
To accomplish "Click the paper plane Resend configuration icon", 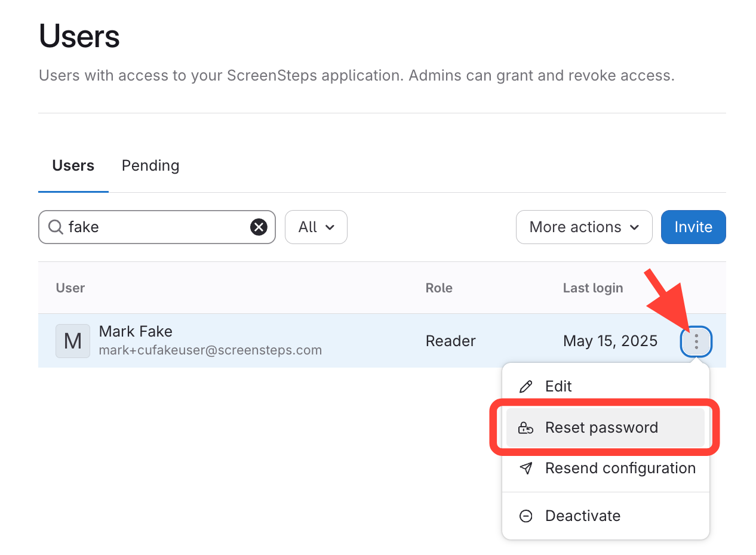I will (x=525, y=468).
